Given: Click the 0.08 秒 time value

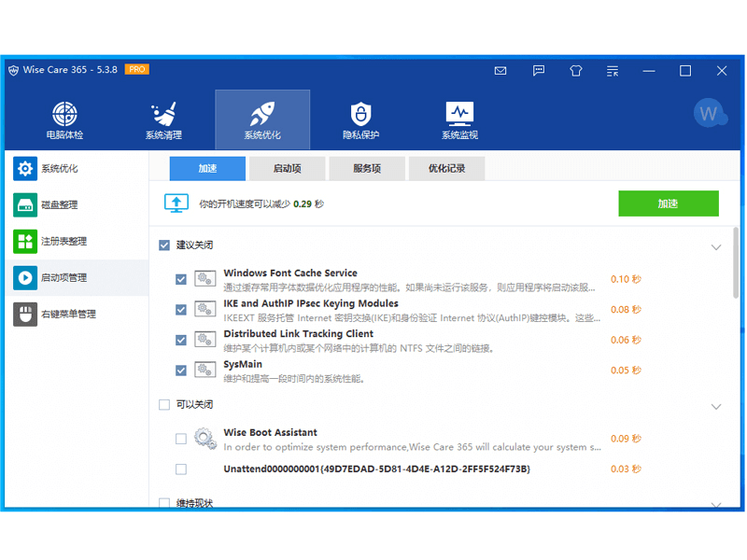Looking at the screenshot, I should point(626,310).
